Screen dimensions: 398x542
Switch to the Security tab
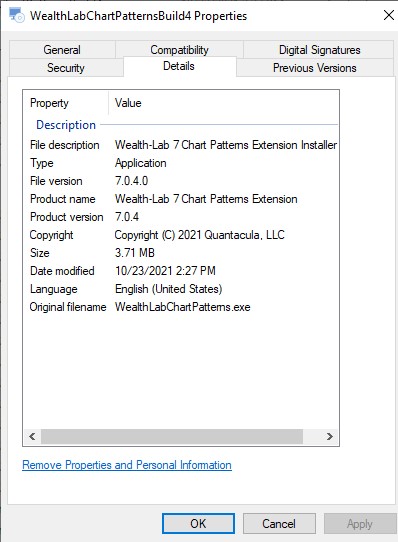[66, 68]
